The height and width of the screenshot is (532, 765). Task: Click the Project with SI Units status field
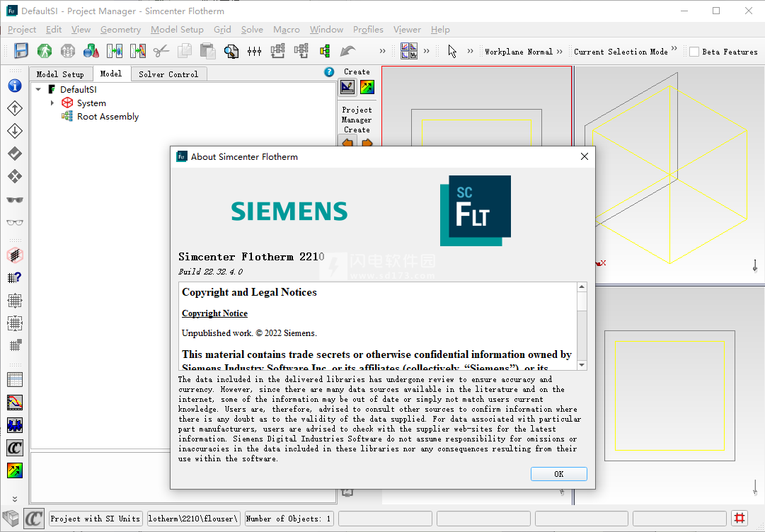click(x=95, y=519)
